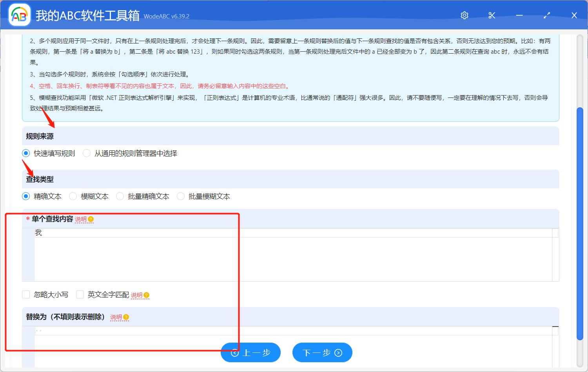Viewport: 588px width, 372px height.
Task: Open the question mark help beside 单个查找内容
Action: (91, 219)
